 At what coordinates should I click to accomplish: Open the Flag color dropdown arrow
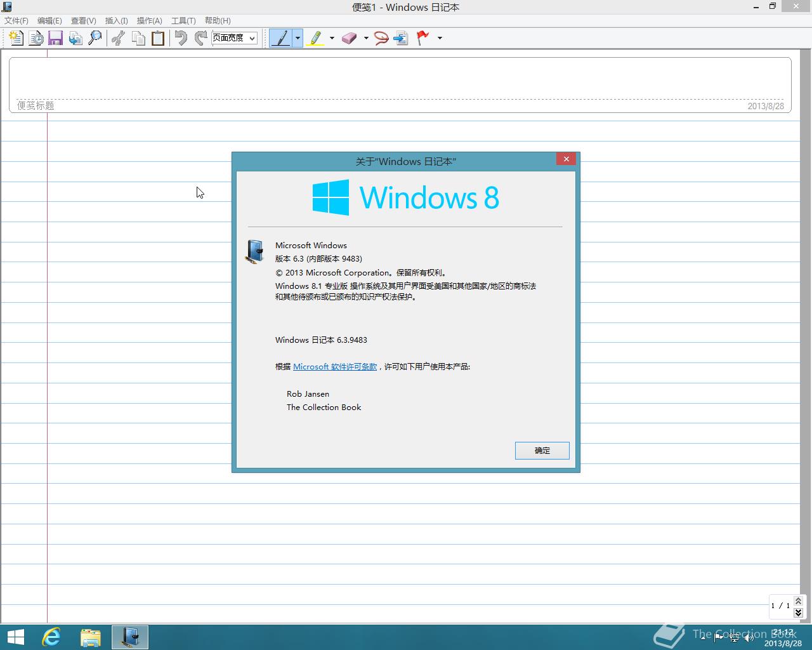(440, 38)
